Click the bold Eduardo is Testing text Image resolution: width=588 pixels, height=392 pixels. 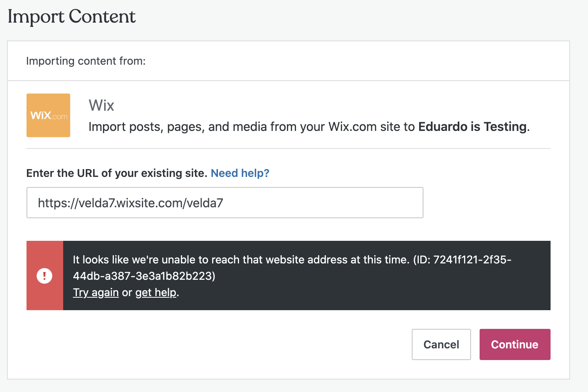[473, 127]
